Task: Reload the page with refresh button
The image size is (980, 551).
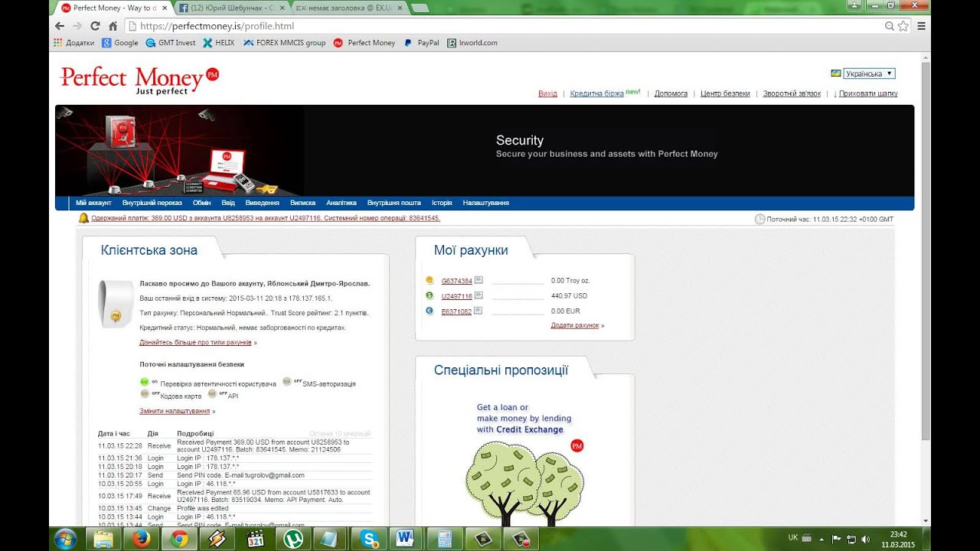Action: point(95,25)
